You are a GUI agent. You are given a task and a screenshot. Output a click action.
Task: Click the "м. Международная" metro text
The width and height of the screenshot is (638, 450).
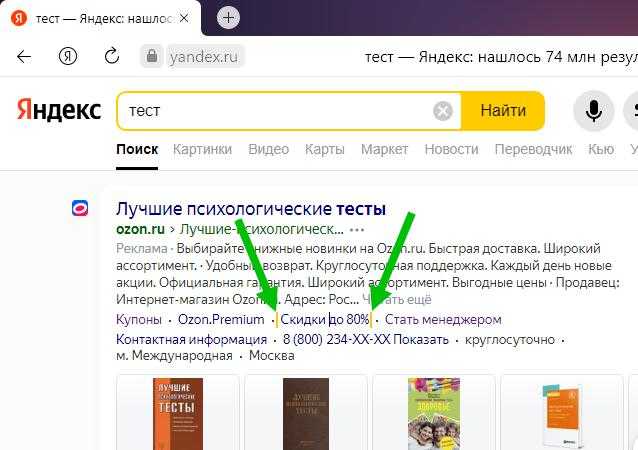coord(174,356)
